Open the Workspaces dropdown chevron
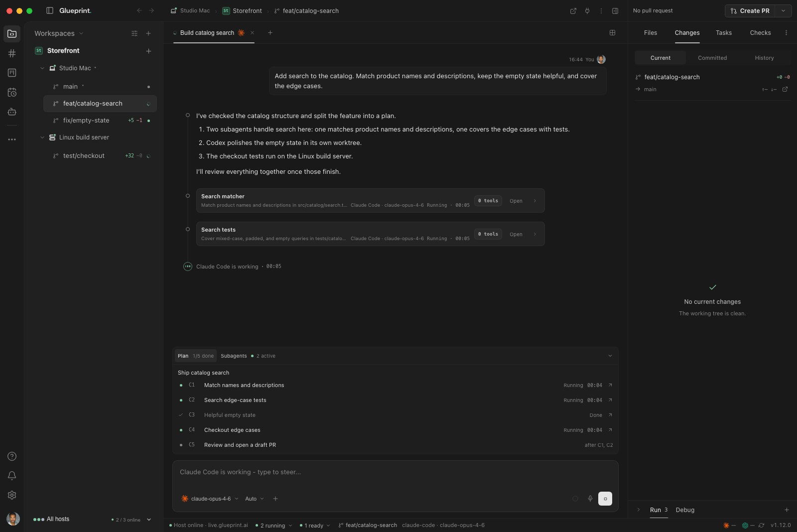The height and width of the screenshot is (532, 797). pyautogui.click(x=81, y=33)
